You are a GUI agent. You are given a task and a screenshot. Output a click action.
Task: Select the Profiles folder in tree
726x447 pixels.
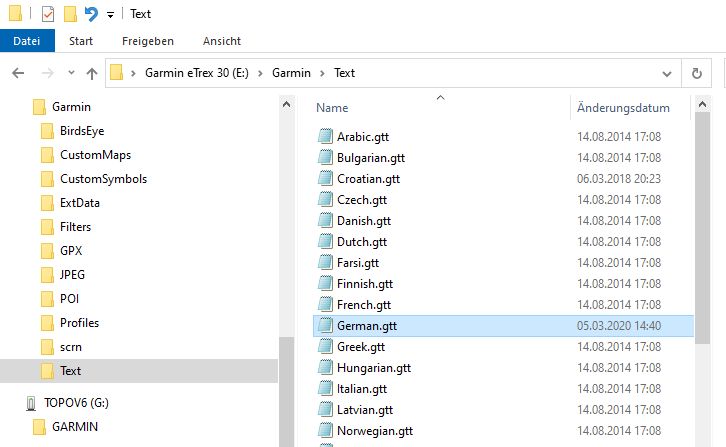pos(79,323)
